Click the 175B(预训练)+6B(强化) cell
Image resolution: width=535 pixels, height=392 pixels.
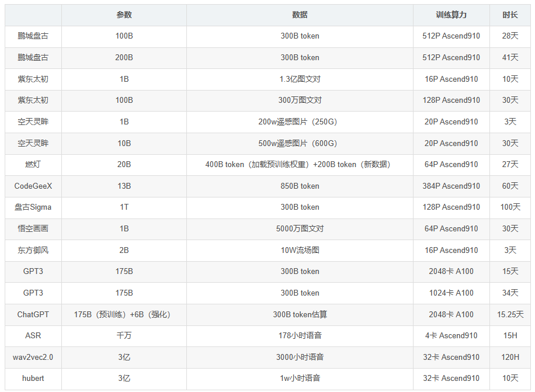[x=124, y=314]
